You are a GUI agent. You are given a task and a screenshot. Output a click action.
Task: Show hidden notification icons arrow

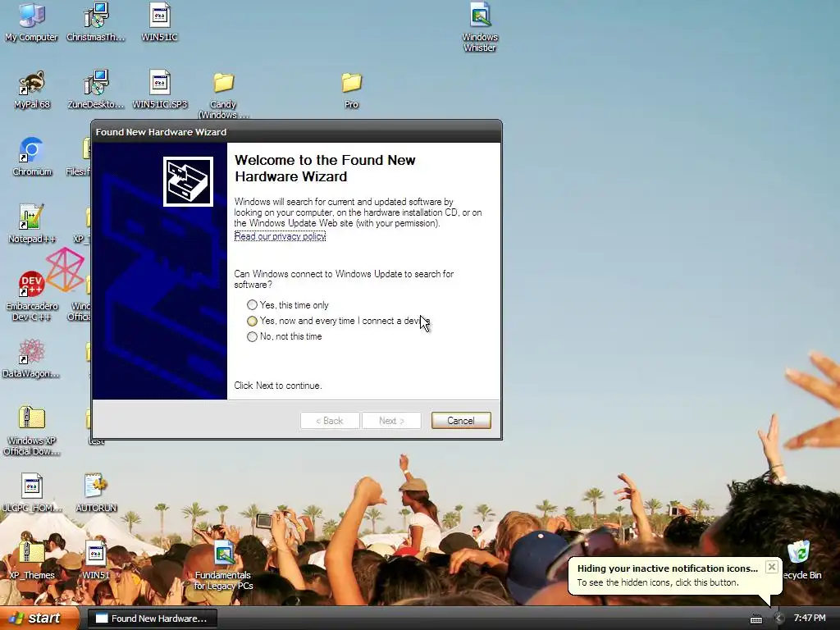coord(779,619)
